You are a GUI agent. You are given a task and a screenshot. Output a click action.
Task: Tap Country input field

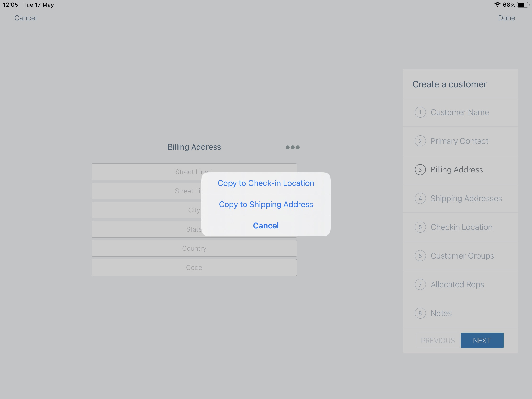click(194, 248)
